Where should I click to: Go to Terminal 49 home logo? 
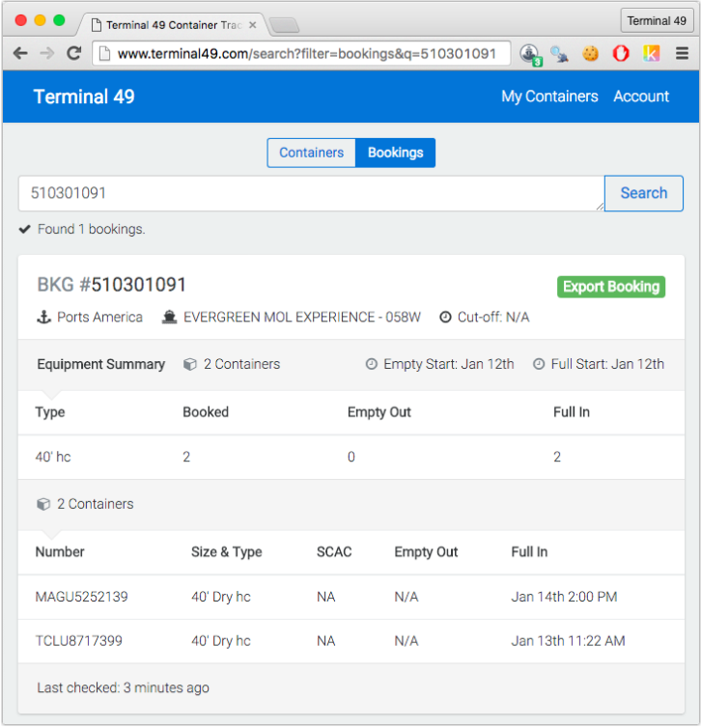(x=84, y=97)
